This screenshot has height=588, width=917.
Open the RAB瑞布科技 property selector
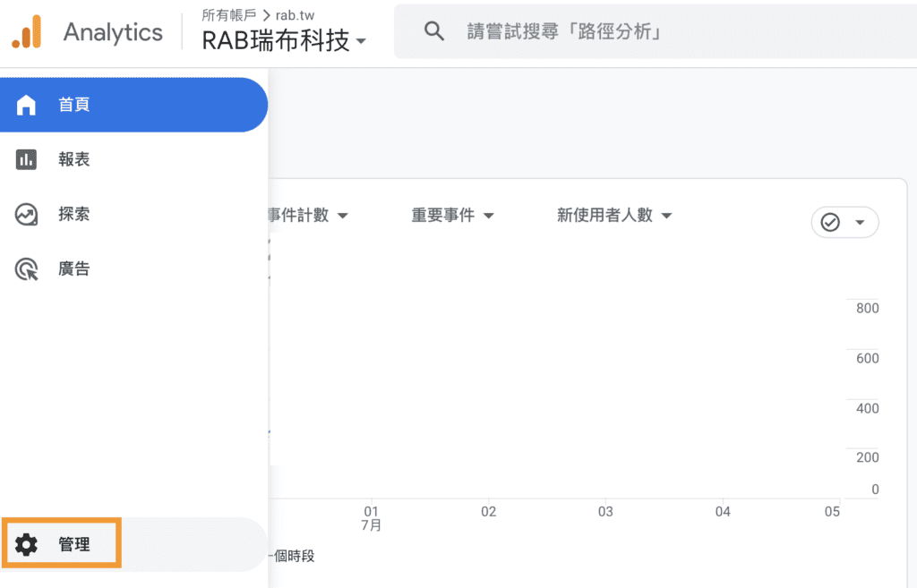tap(284, 41)
